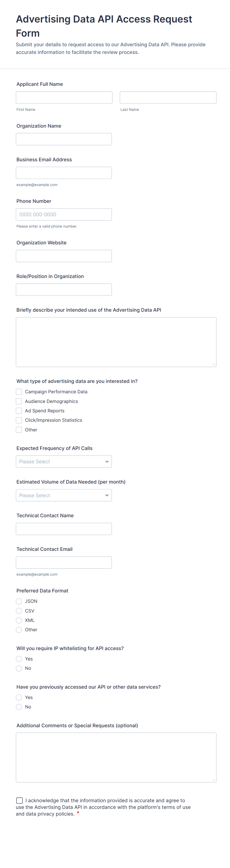230x868 pixels.
Task: Check the acknowledgment agreement checkbox
Action: click(x=20, y=800)
